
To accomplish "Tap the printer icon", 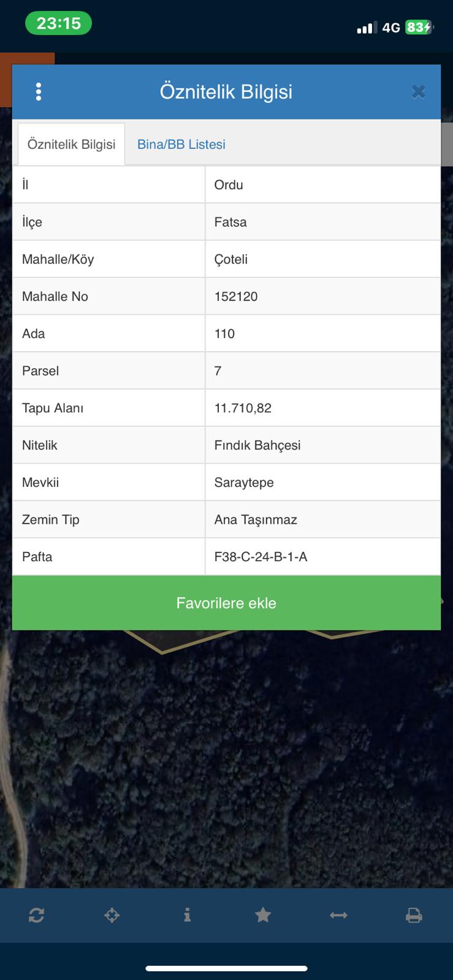I will 414,916.
